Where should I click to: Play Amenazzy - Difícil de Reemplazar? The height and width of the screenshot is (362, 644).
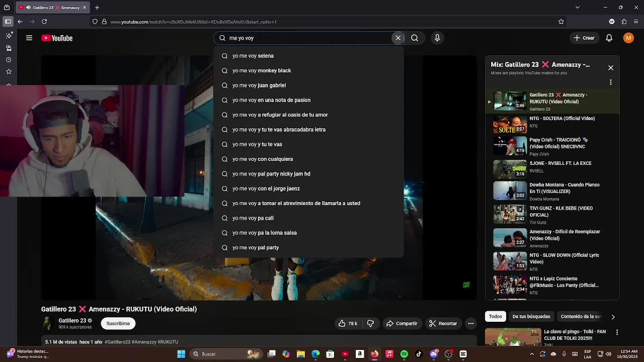click(552, 238)
